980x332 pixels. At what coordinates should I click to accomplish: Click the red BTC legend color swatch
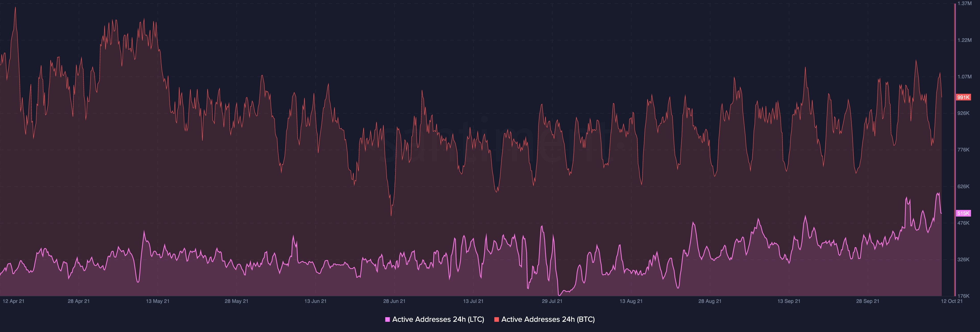coord(496,319)
